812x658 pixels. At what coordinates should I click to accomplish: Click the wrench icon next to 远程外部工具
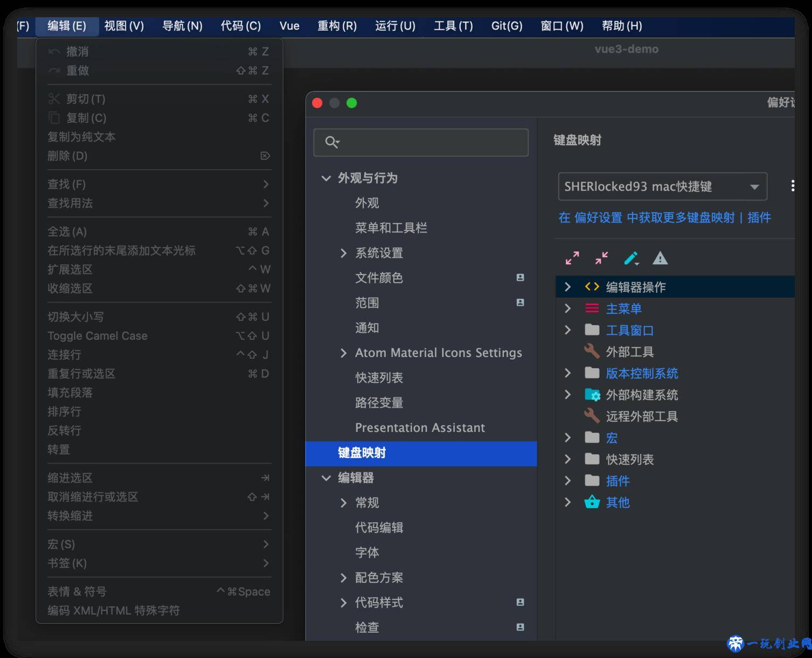(x=592, y=416)
